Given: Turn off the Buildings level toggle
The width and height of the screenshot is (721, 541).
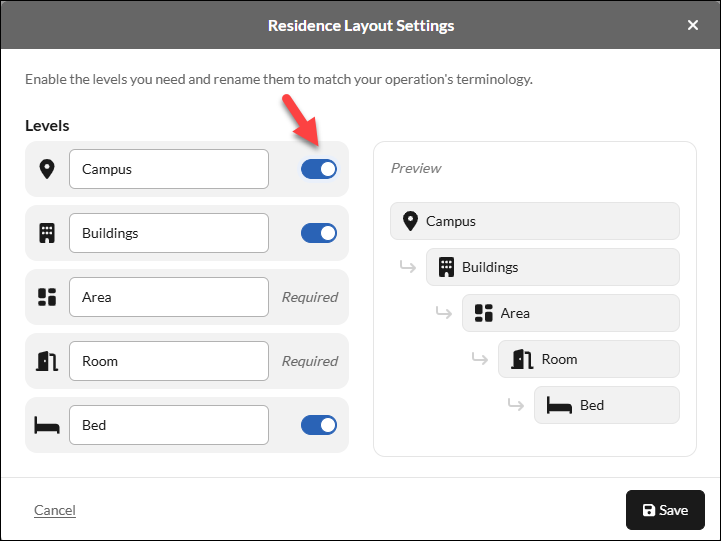Looking at the screenshot, I should coord(319,233).
